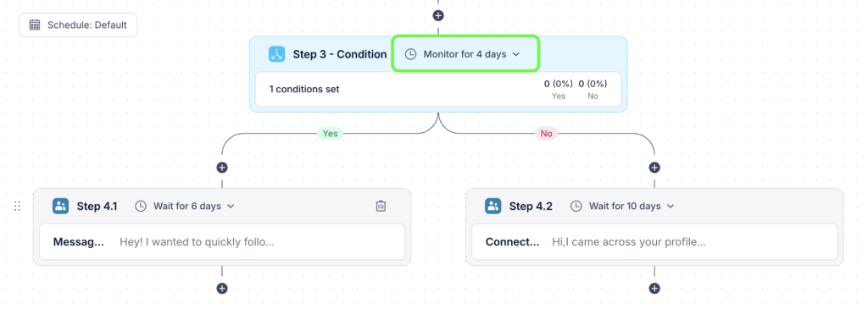
Task: Add a step below Step 4.2
Action: (x=654, y=288)
